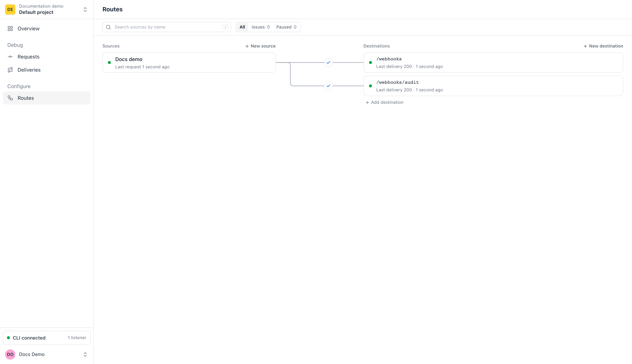Click the Routes page heading

coord(112,9)
